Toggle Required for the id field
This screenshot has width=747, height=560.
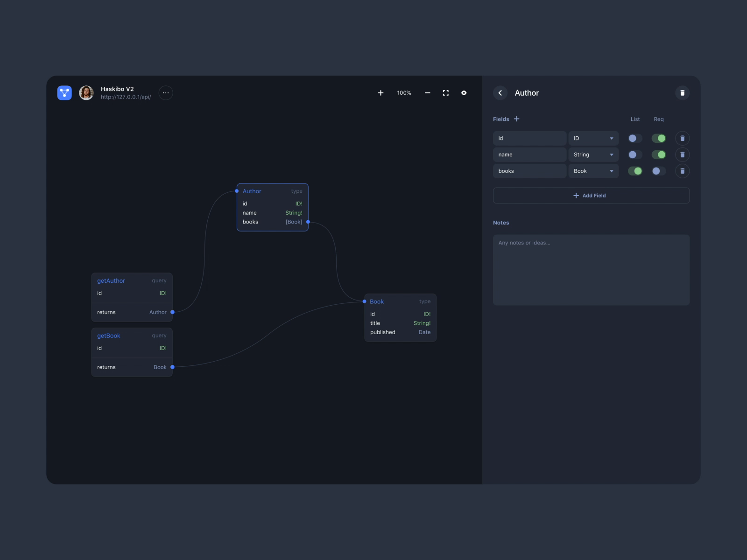click(x=658, y=138)
